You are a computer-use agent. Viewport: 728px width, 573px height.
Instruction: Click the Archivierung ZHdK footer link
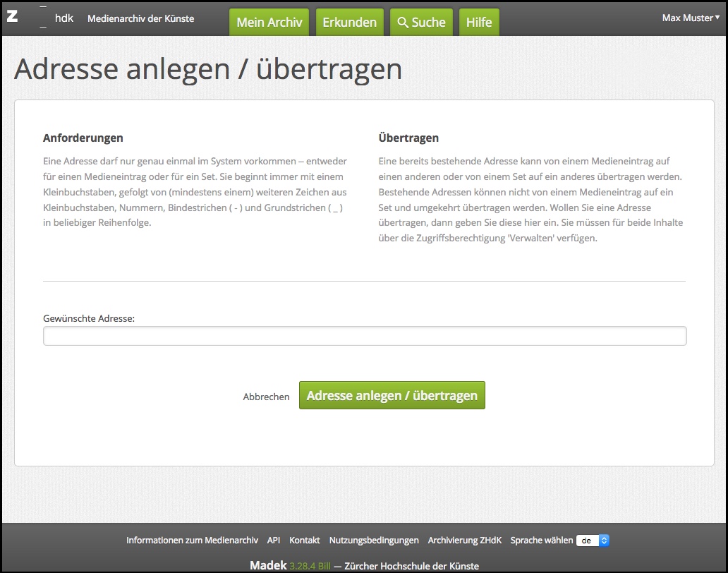465,541
